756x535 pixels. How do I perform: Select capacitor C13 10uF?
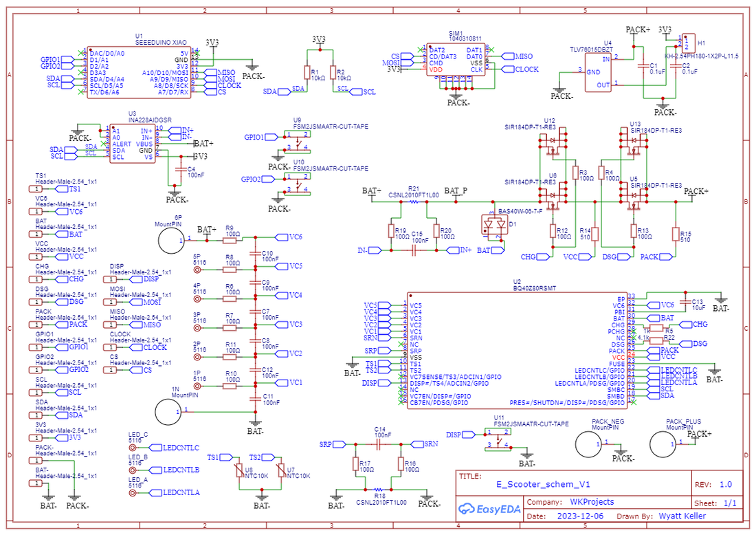pos(685,303)
